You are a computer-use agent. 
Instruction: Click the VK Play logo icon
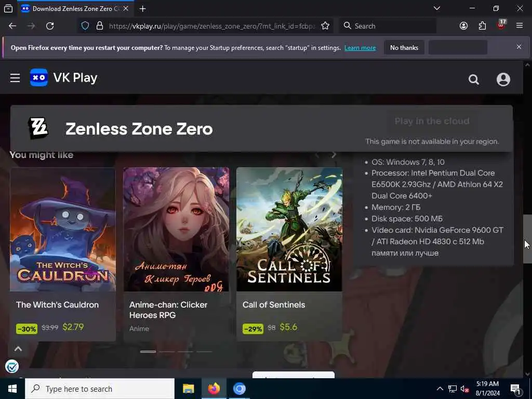(x=38, y=77)
